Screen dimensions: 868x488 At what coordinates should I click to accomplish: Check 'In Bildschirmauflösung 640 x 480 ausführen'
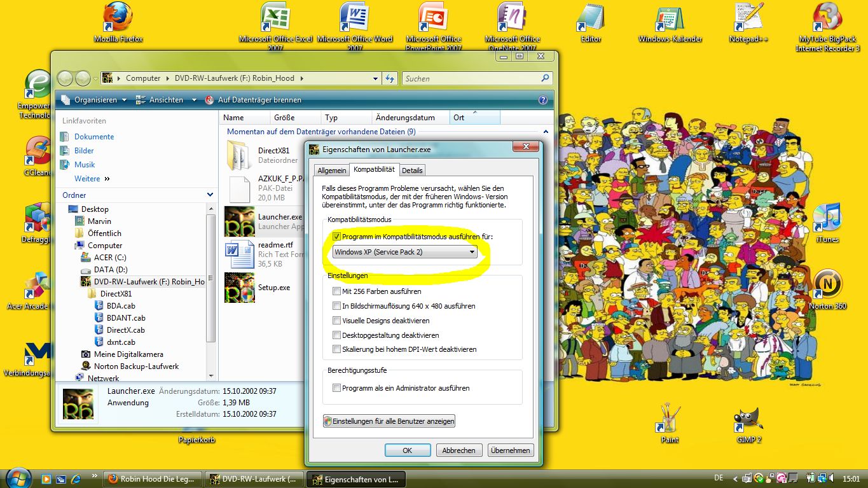coord(336,306)
